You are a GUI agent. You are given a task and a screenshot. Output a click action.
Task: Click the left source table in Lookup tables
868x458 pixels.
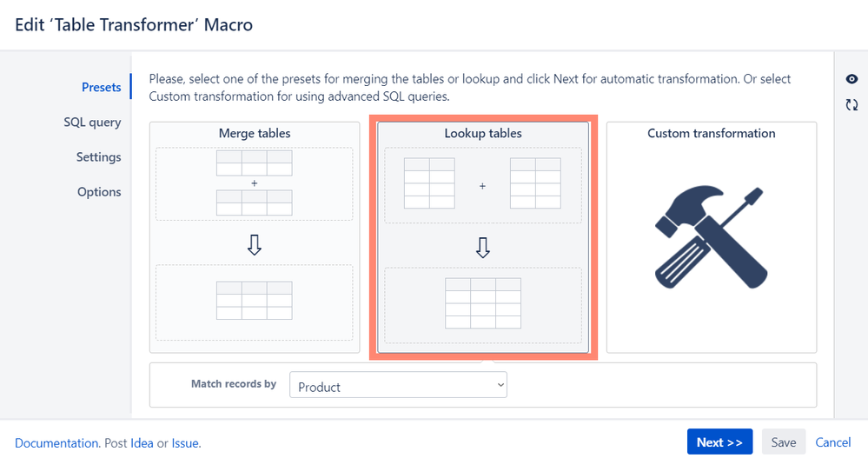429,183
